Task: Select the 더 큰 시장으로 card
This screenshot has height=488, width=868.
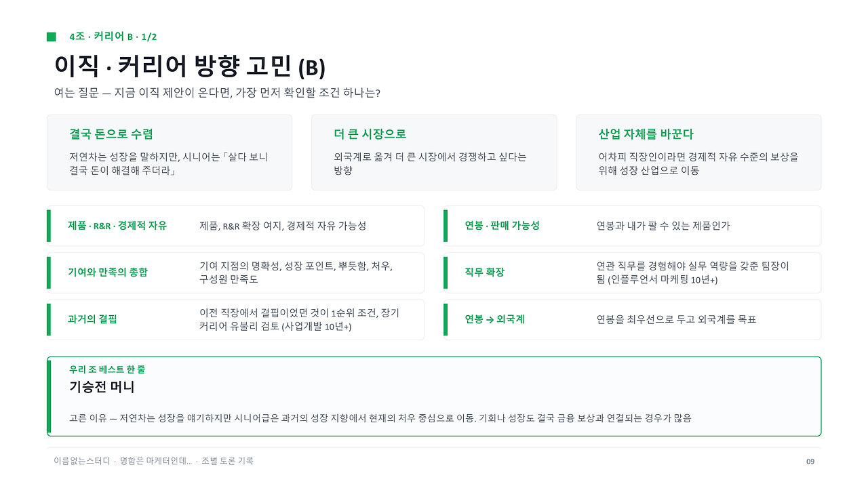Action: coord(434,152)
